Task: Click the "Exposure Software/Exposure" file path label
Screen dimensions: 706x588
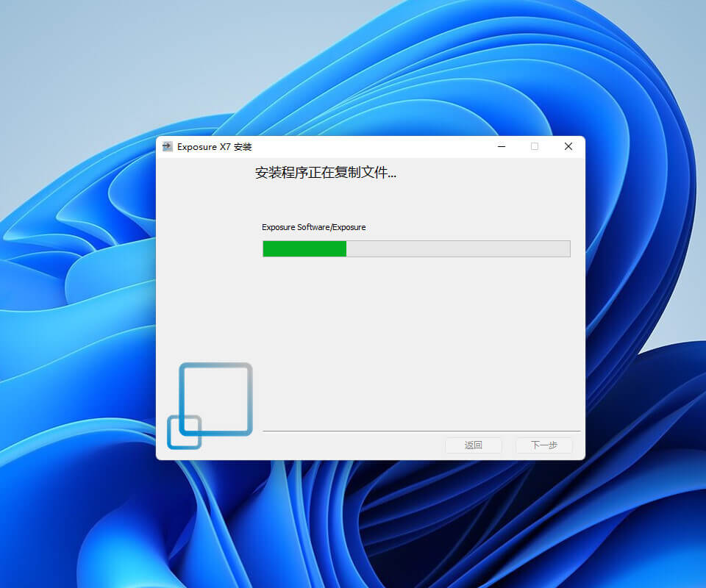Action: (x=313, y=227)
